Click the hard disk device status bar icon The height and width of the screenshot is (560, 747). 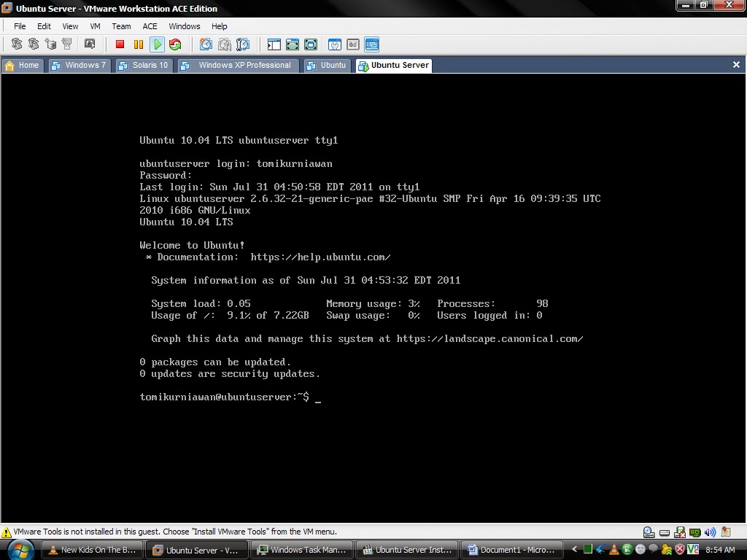coord(665,532)
